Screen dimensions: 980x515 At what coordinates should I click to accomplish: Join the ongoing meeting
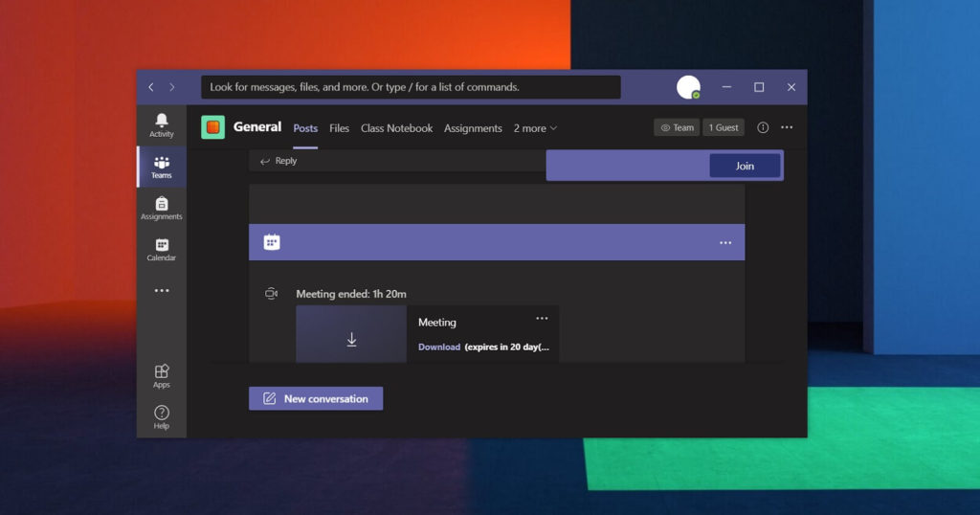tap(745, 166)
